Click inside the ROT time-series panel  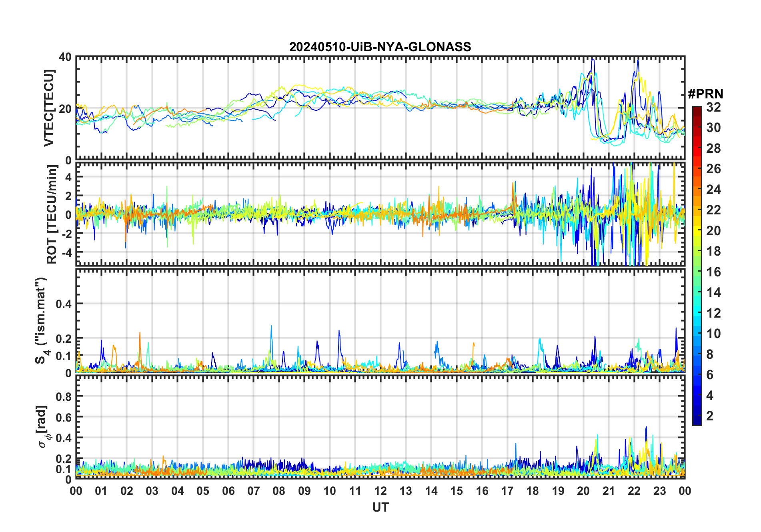point(380,214)
